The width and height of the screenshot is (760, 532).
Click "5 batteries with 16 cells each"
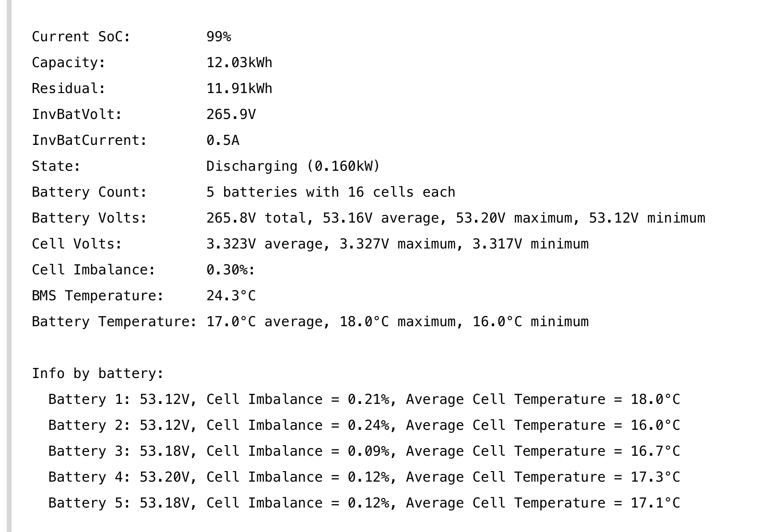(331, 192)
